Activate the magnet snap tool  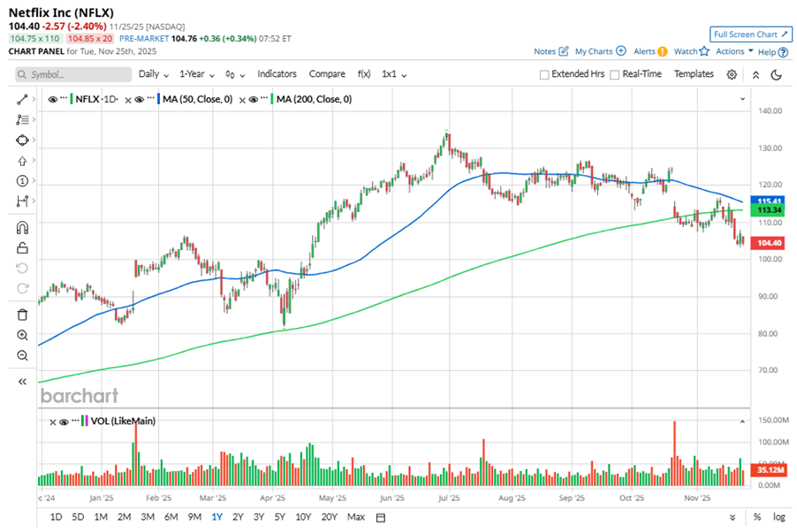click(22, 228)
